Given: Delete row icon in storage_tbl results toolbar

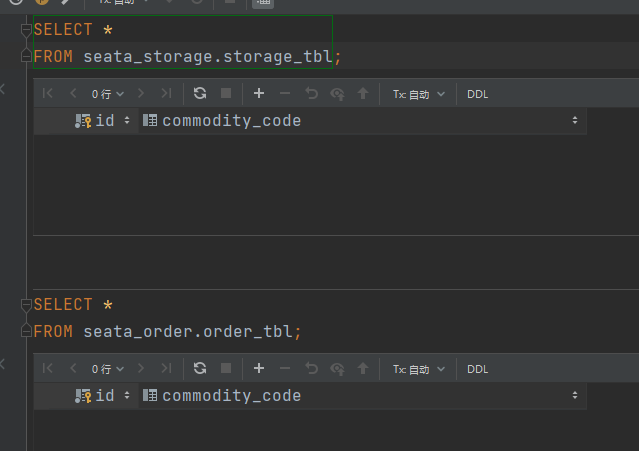Looking at the screenshot, I should pos(285,93).
